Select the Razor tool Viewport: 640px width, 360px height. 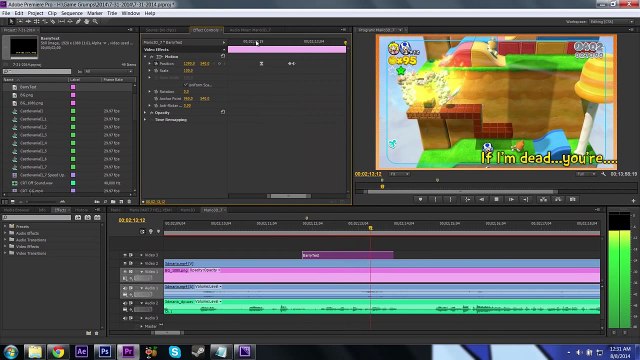tap(53, 22)
